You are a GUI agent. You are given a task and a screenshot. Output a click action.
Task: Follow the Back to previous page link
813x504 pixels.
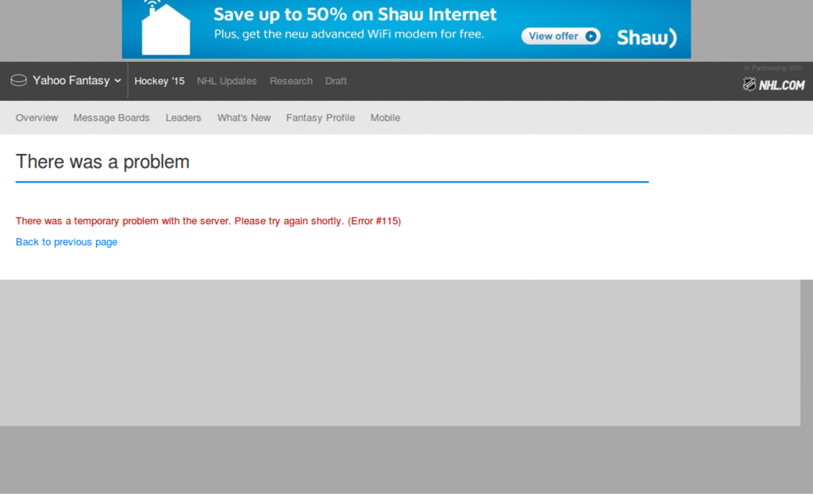pos(67,242)
